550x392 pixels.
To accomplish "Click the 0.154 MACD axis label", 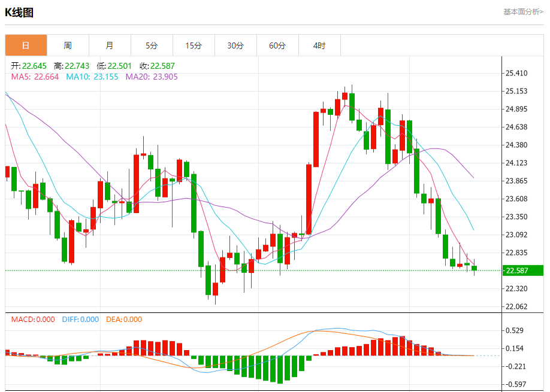I will point(515,348).
